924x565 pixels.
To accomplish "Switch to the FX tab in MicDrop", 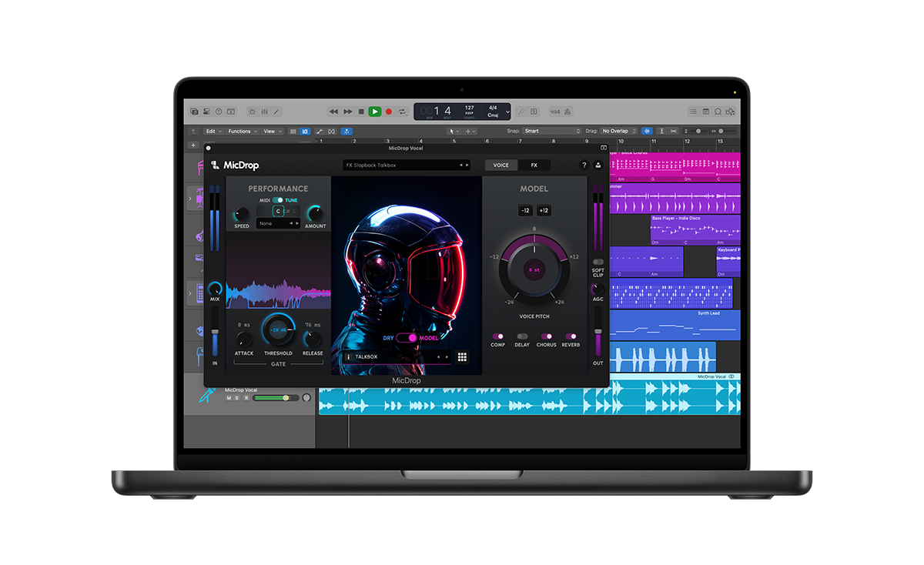I will coord(534,165).
